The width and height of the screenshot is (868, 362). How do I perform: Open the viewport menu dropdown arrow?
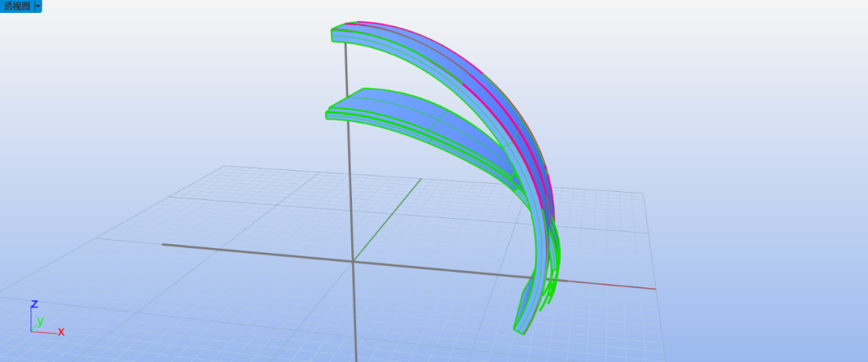[38, 6]
